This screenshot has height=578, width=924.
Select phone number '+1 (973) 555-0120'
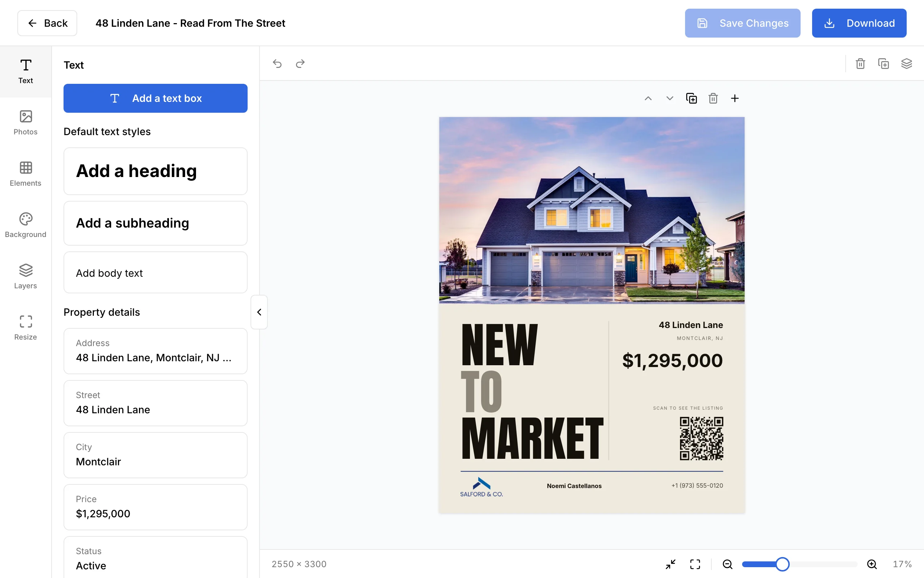[697, 486]
